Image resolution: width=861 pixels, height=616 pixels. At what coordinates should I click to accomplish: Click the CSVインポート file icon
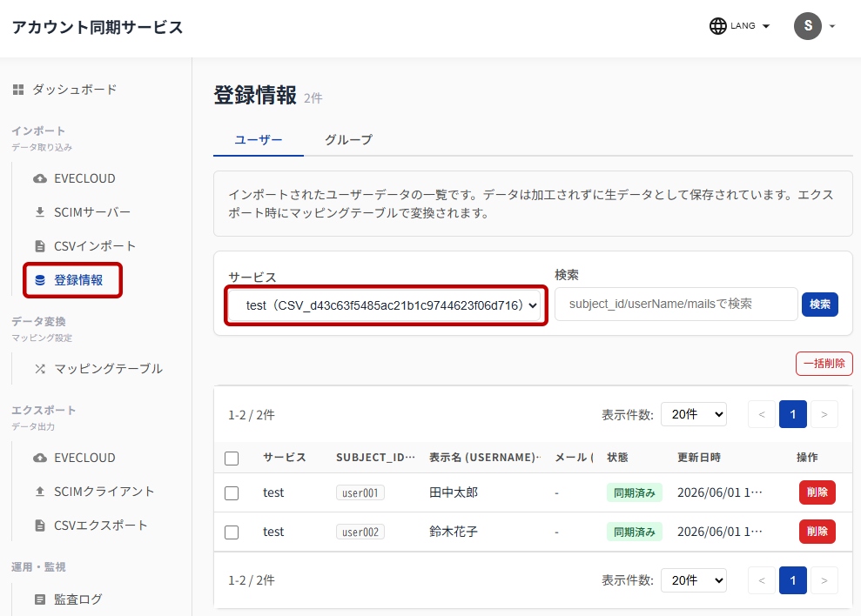click(40, 246)
